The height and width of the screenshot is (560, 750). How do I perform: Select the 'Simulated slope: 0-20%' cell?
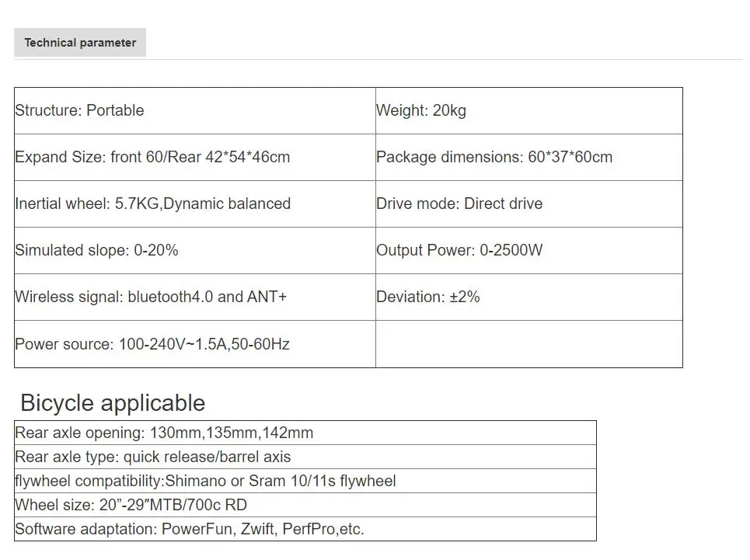(195, 250)
